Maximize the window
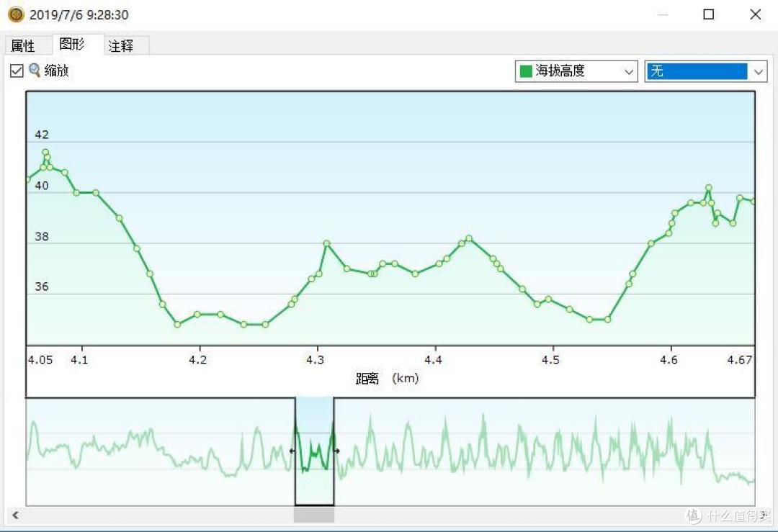 [709, 14]
